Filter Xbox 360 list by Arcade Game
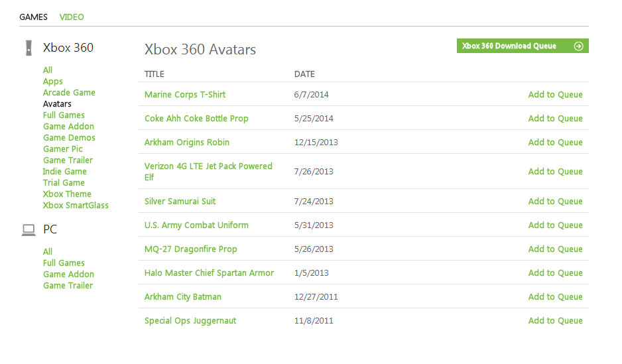 (x=69, y=93)
